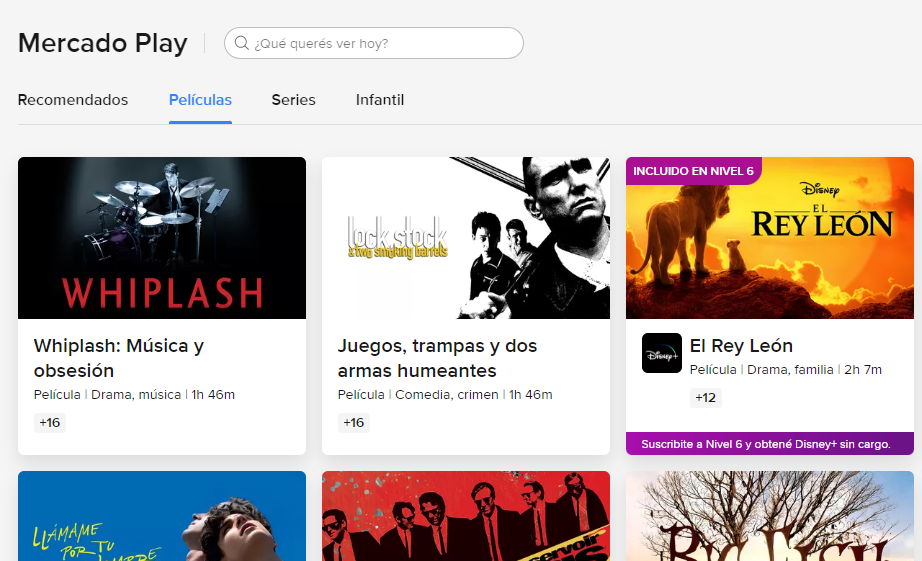Click the Disney+ logo icon beside El Rey León
This screenshot has height=561, width=922.
point(662,353)
